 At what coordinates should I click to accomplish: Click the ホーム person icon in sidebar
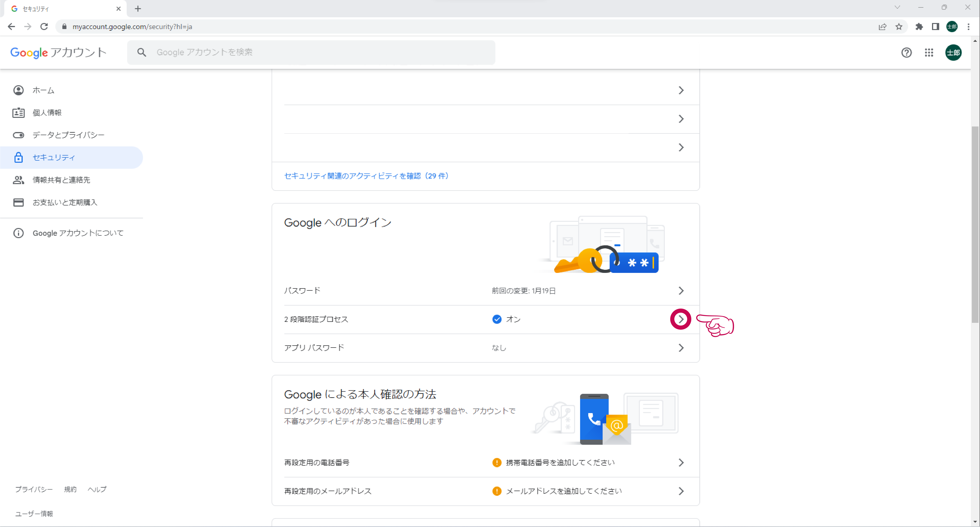(x=18, y=90)
